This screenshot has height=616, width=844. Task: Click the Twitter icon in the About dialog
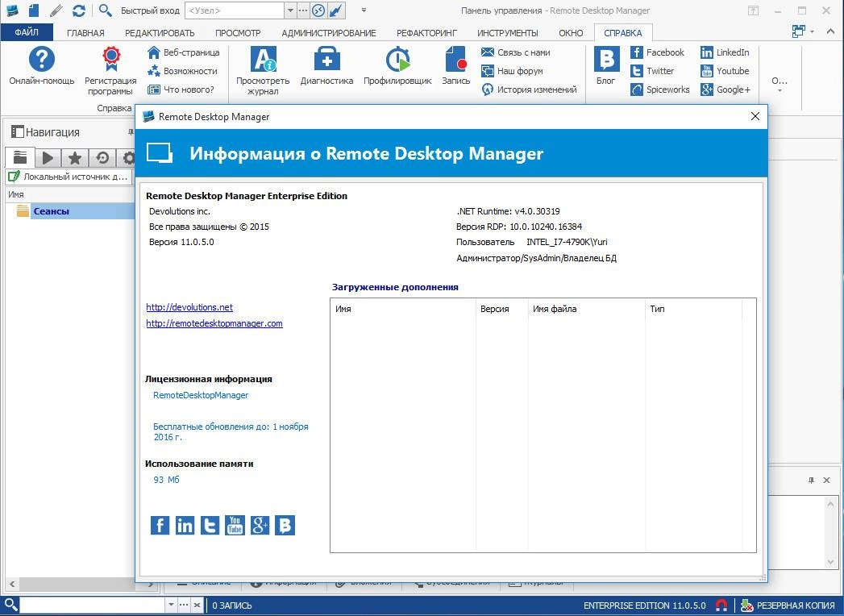click(x=210, y=525)
